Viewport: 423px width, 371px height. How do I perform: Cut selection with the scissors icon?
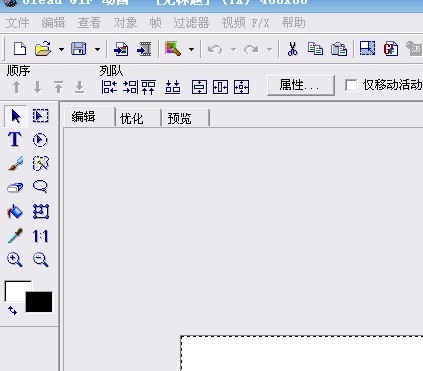(x=292, y=49)
